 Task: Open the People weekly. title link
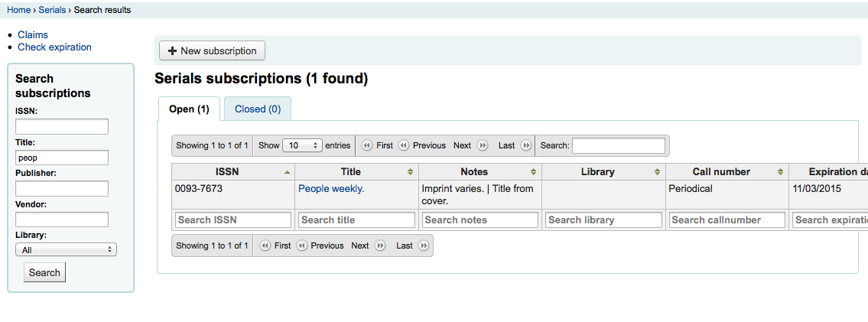[x=331, y=188]
